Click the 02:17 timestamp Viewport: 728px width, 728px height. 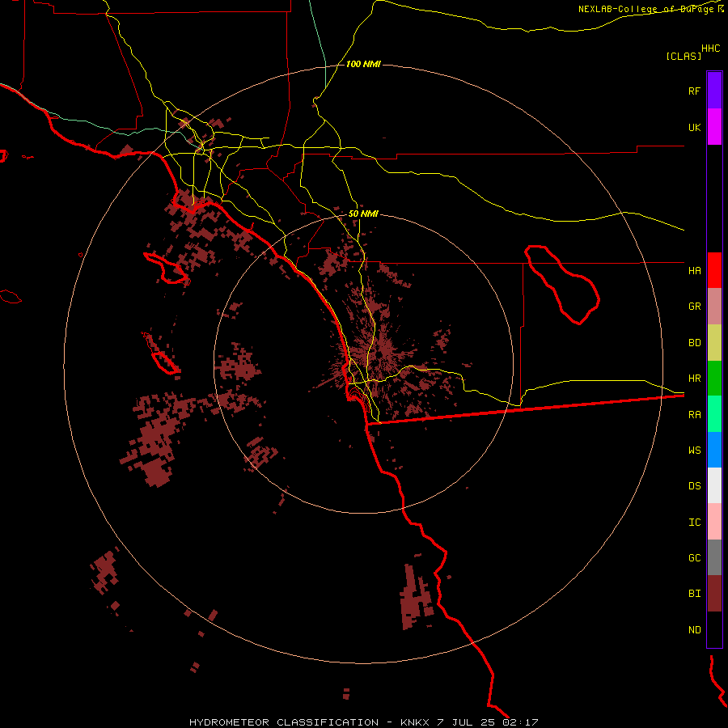click(520, 722)
